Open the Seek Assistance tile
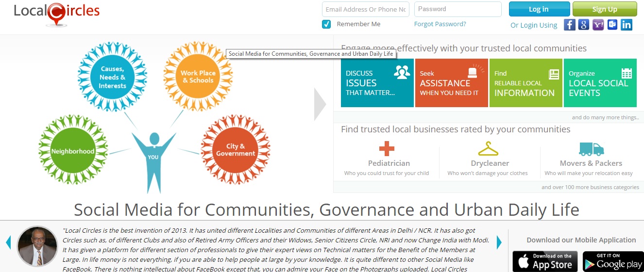This screenshot has width=644, height=272. click(452, 83)
